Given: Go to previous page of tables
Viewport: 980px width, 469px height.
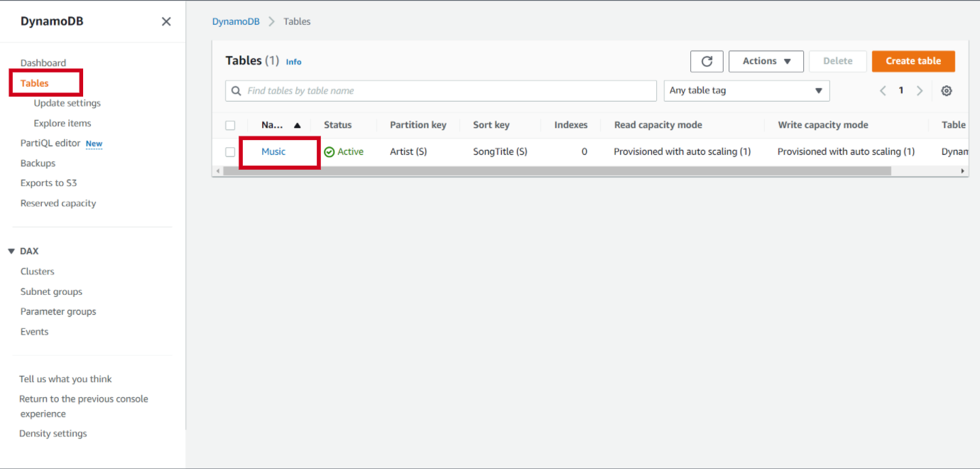Looking at the screenshot, I should pos(883,91).
